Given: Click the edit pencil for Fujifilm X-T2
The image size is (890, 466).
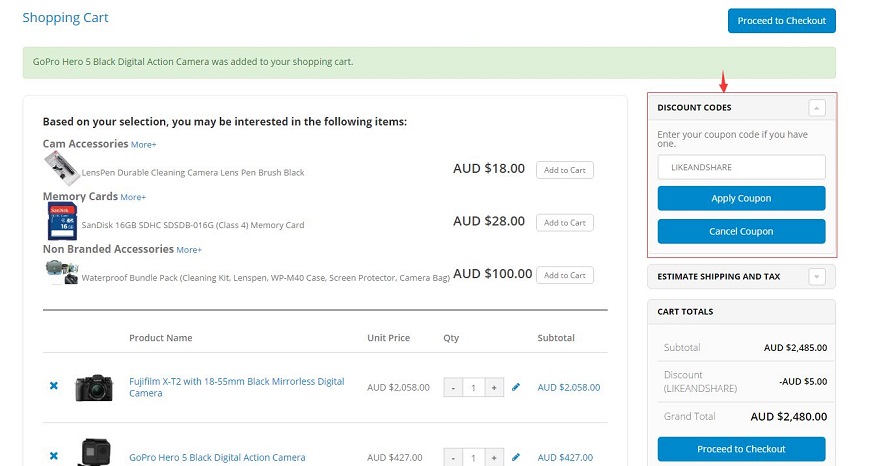Looking at the screenshot, I should (515, 387).
